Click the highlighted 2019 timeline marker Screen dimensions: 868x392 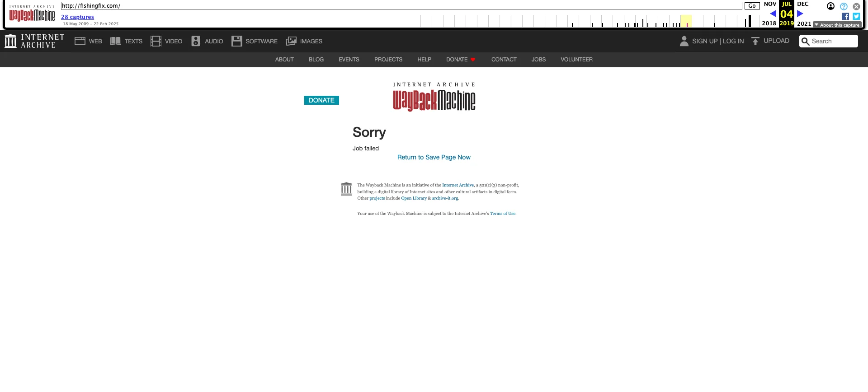click(x=686, y=22)
